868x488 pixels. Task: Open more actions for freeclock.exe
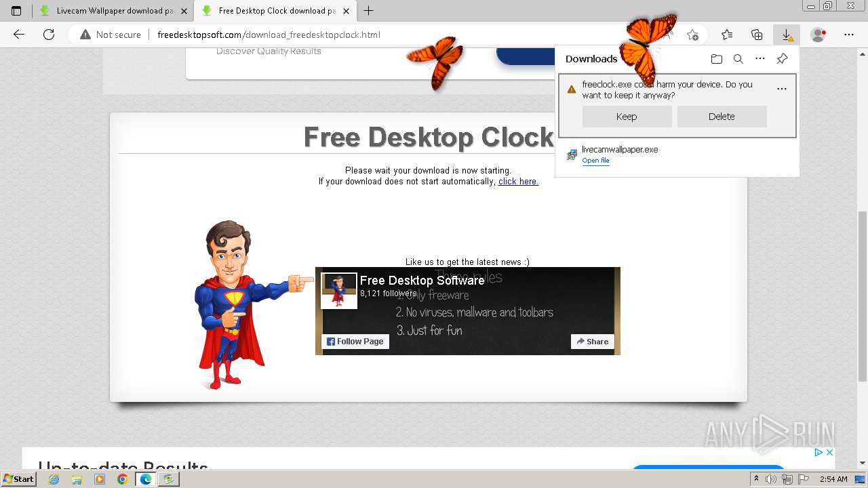782,89
